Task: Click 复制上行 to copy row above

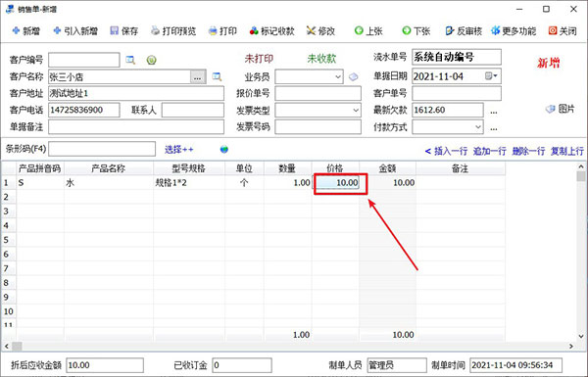Action: (567, 151)
